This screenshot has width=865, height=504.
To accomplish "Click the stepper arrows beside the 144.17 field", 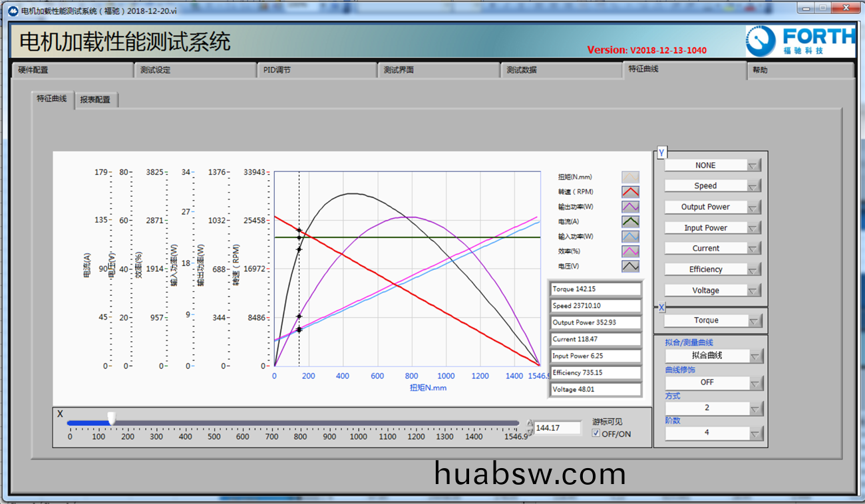I will click(530, 428).
